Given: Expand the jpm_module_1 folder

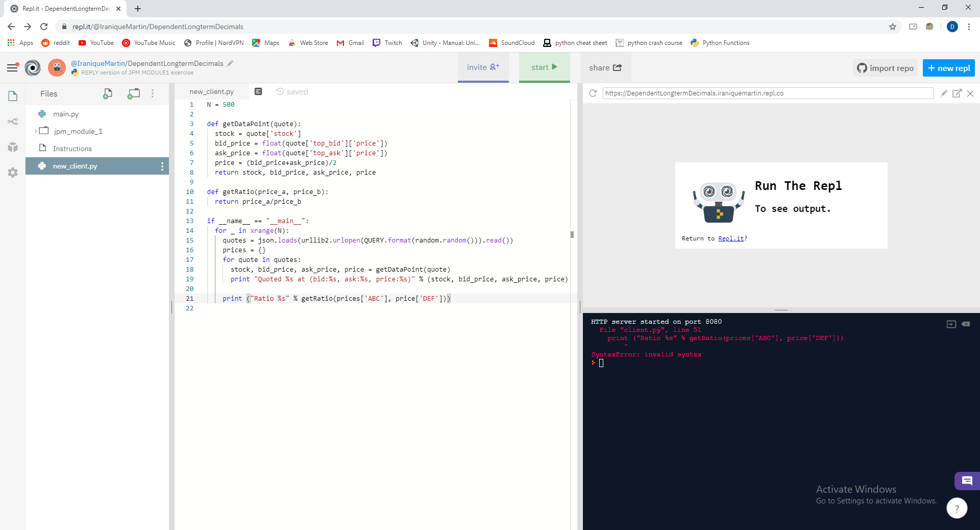Looking at the screenshot, I should point(35,131).
